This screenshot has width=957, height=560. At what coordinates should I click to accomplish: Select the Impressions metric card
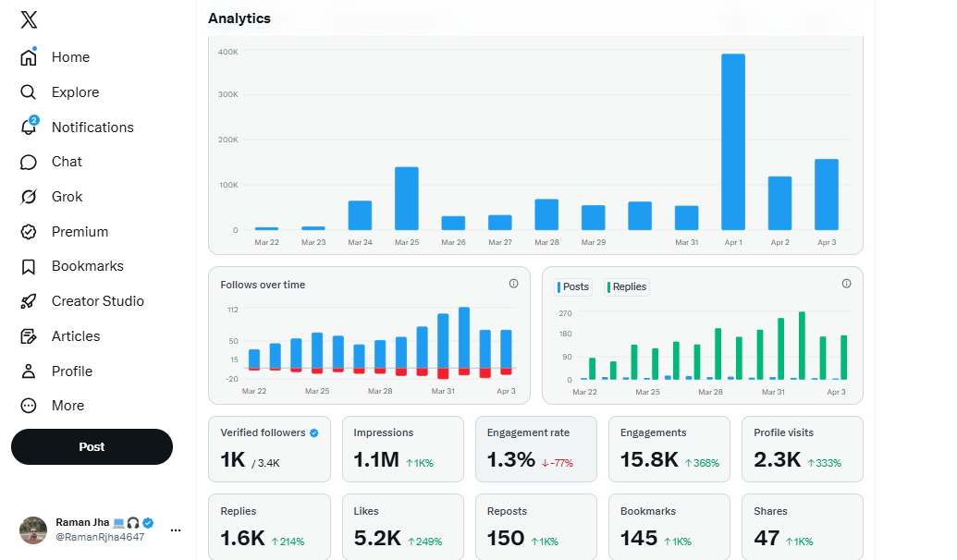click(403, 449)
